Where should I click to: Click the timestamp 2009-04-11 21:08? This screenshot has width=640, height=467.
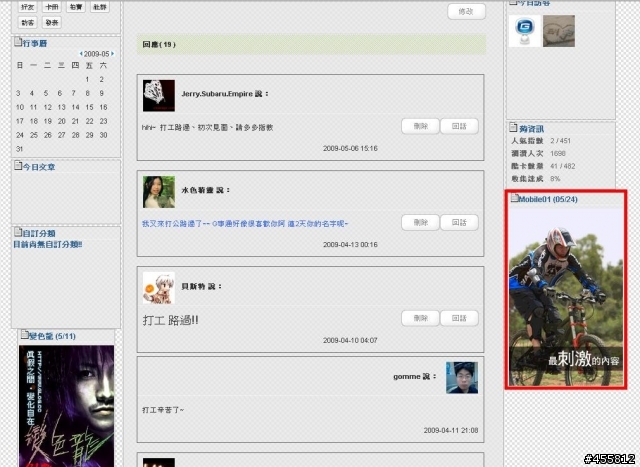pyautogui.click(x=451, y=430)
